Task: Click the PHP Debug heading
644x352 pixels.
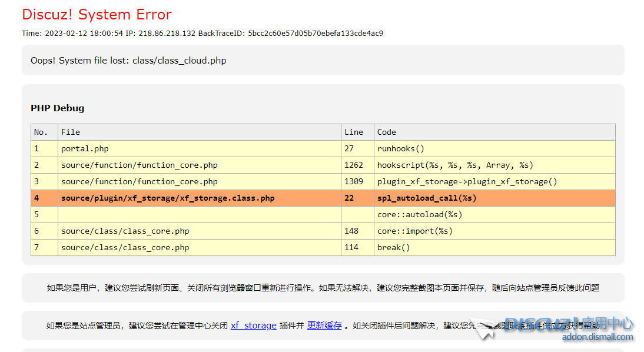Action: pos(58,108)
